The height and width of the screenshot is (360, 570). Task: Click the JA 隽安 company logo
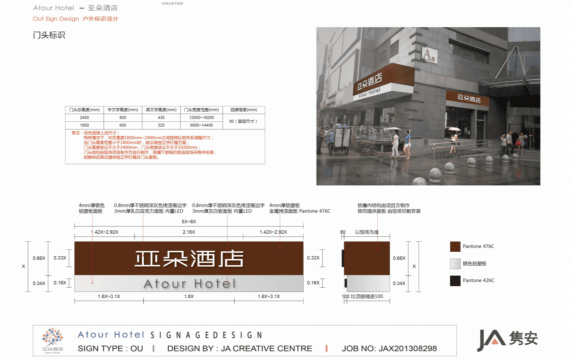coord(507,340)
